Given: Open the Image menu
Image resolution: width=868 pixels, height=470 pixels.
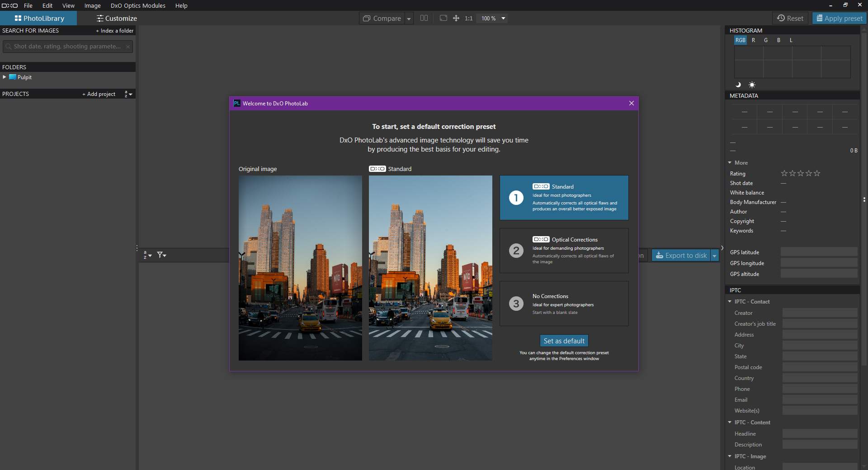Looking at the screenshot, I should (92, 5).
